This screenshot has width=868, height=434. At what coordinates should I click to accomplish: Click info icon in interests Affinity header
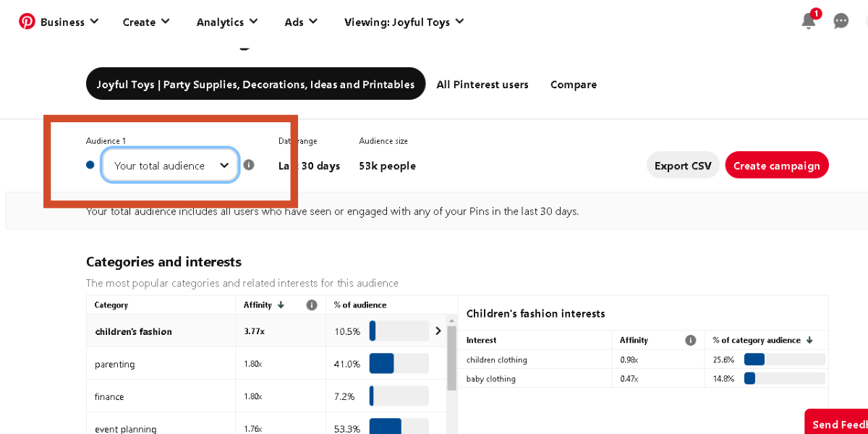[690, 340]
